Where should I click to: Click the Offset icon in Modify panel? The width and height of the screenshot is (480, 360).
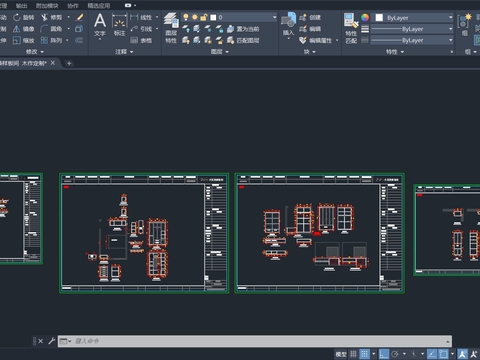click(79, 40)
